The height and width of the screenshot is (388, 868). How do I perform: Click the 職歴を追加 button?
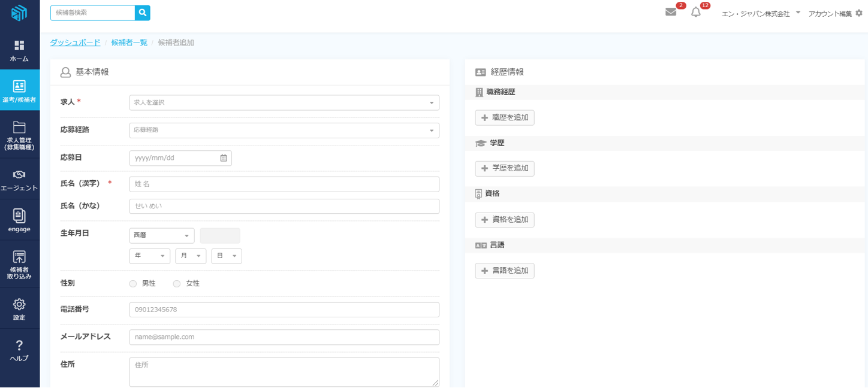(x=505, y=118)
